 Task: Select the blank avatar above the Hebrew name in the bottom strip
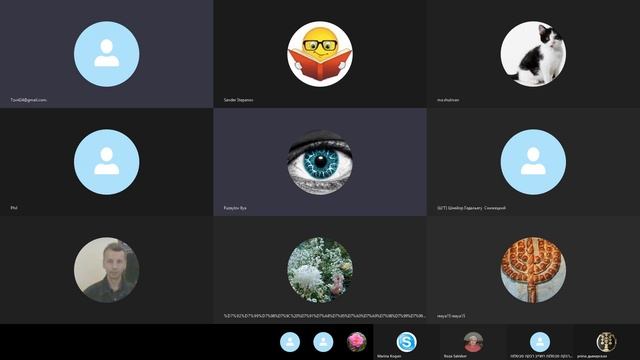point(540,342)
